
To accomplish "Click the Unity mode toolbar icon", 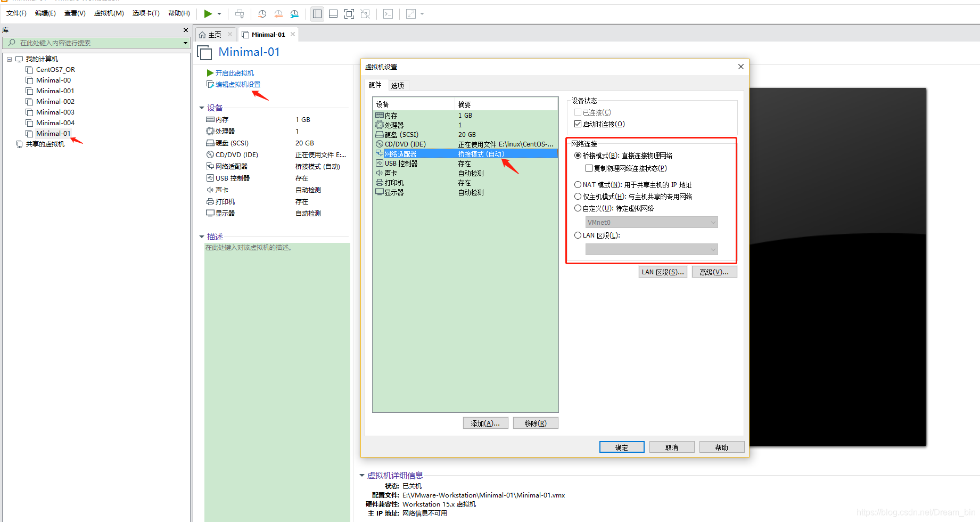I will tap(365, 14).
